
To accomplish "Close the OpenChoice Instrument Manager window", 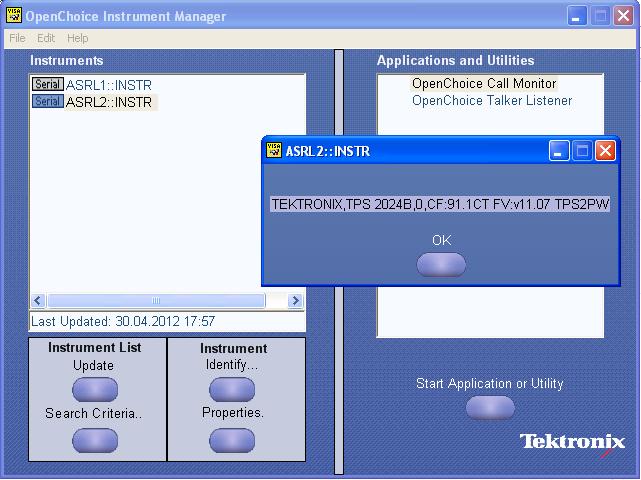I will pos(623,16).
